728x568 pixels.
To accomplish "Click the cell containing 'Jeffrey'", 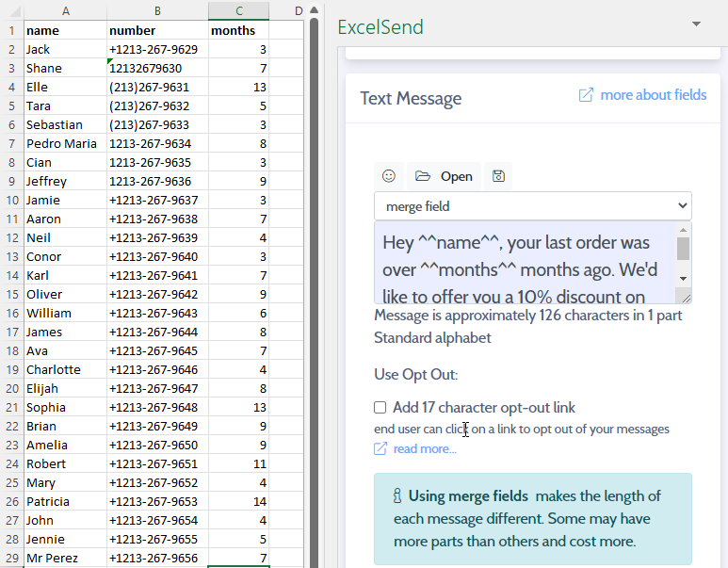I will point(66,181).
